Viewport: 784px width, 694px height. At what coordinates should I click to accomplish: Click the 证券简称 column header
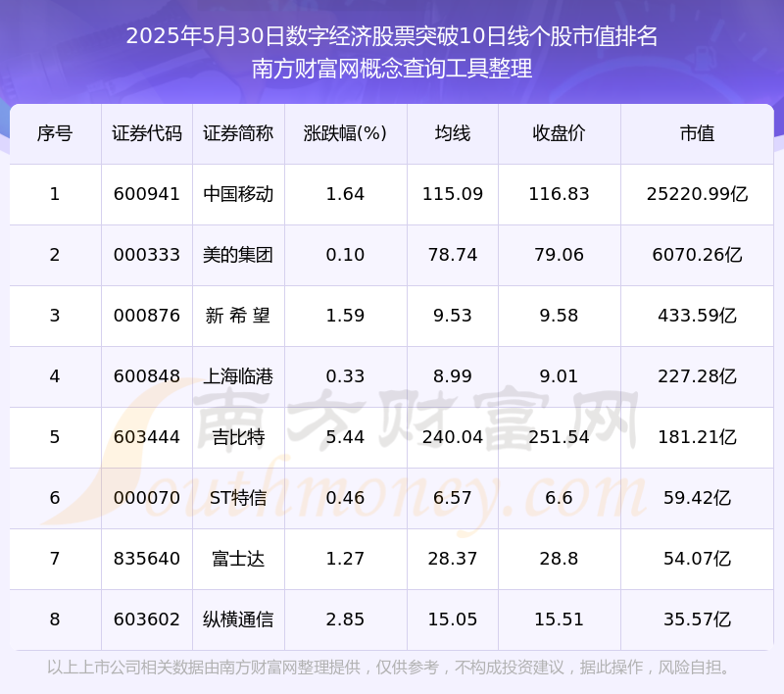click(238, 133)
